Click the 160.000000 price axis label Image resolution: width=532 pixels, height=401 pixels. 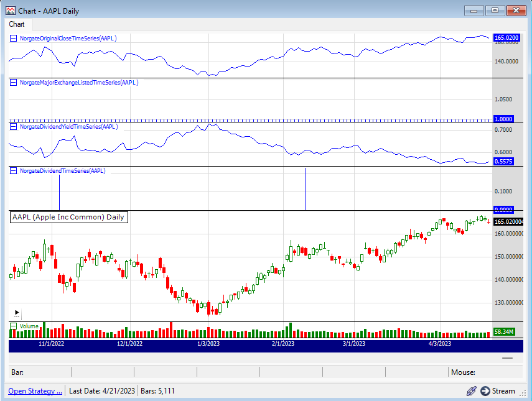pyautogui.click(x=508, y=234)
